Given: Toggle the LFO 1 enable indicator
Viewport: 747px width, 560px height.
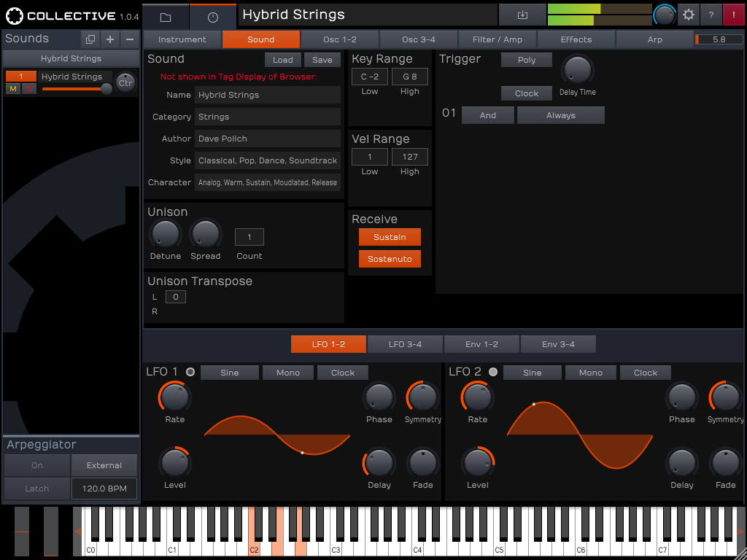Looking at the screenshot, I should tap(190, 372).
